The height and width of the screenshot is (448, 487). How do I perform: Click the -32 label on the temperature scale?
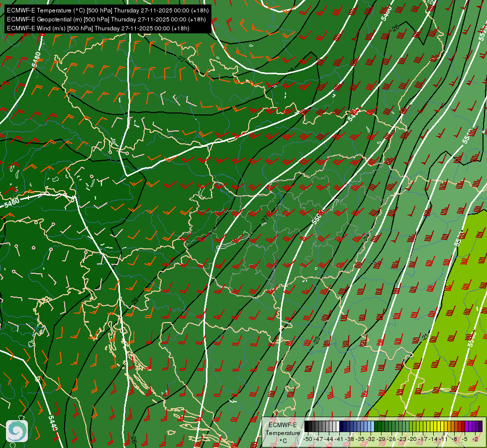pos(371,440)
